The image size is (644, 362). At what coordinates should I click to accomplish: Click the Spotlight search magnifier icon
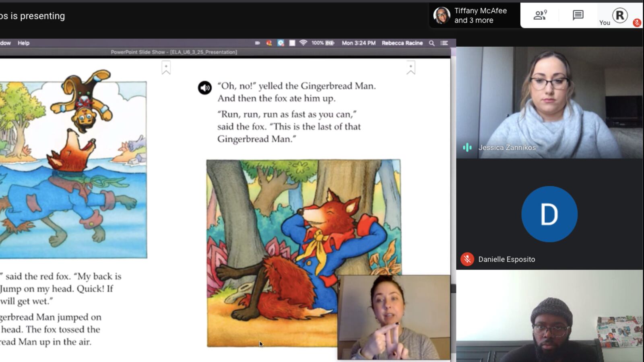pos(431,43)
